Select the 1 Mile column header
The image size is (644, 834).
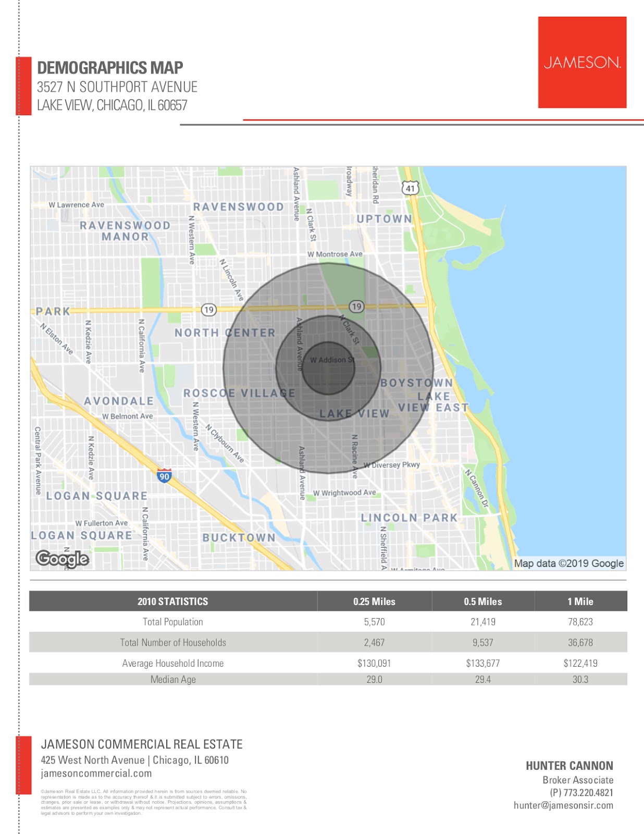[580, 602]
